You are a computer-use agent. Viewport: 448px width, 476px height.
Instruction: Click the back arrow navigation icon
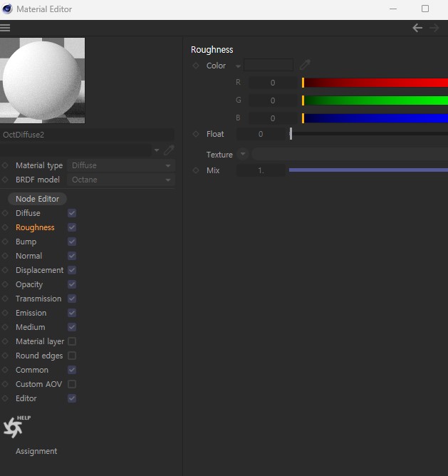tap(417, 28)
